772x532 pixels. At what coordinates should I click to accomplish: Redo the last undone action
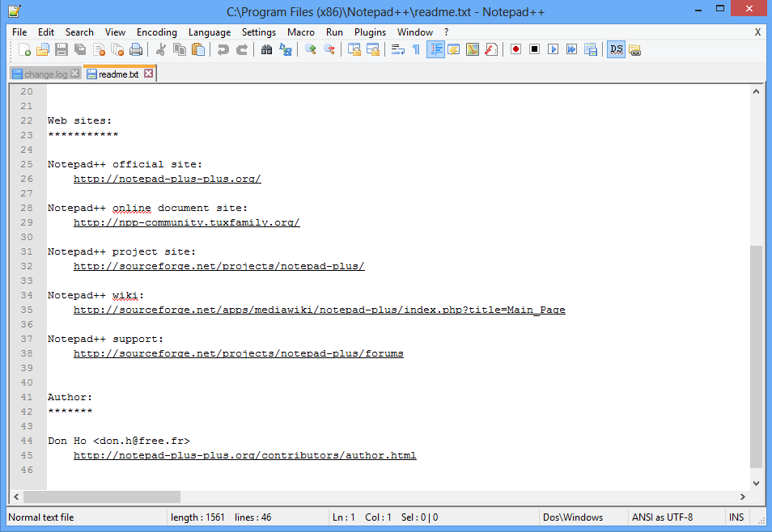[242, 49]
